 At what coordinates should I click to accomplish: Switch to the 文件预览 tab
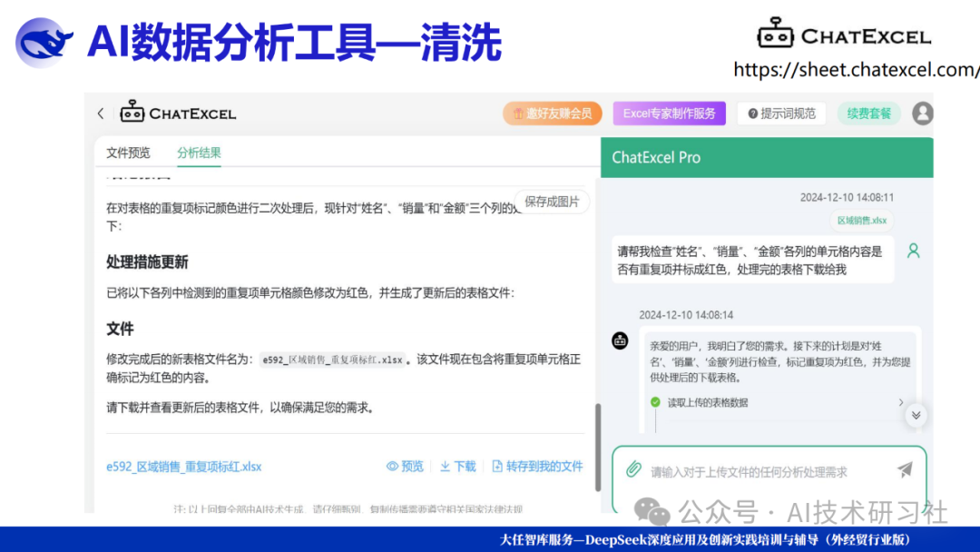(x=128, y=153)
